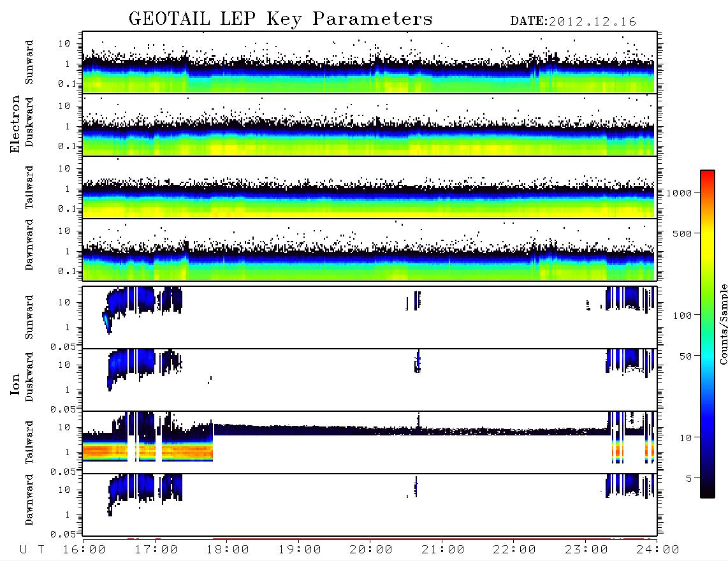
Task: Click the "Sunward" label of the Ion group
Action: (29, 317)
